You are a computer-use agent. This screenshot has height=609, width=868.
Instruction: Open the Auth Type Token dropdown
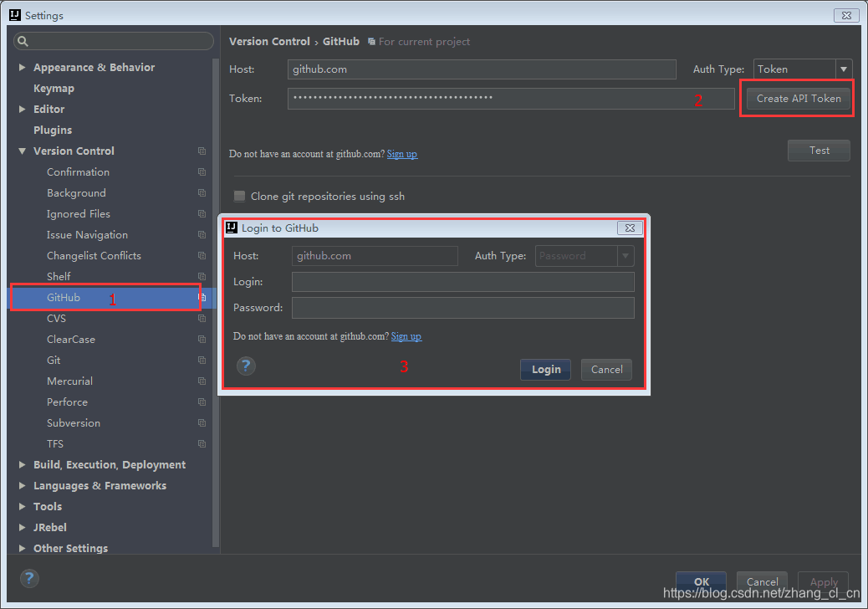pyautogui.click(x=844, y=69)
